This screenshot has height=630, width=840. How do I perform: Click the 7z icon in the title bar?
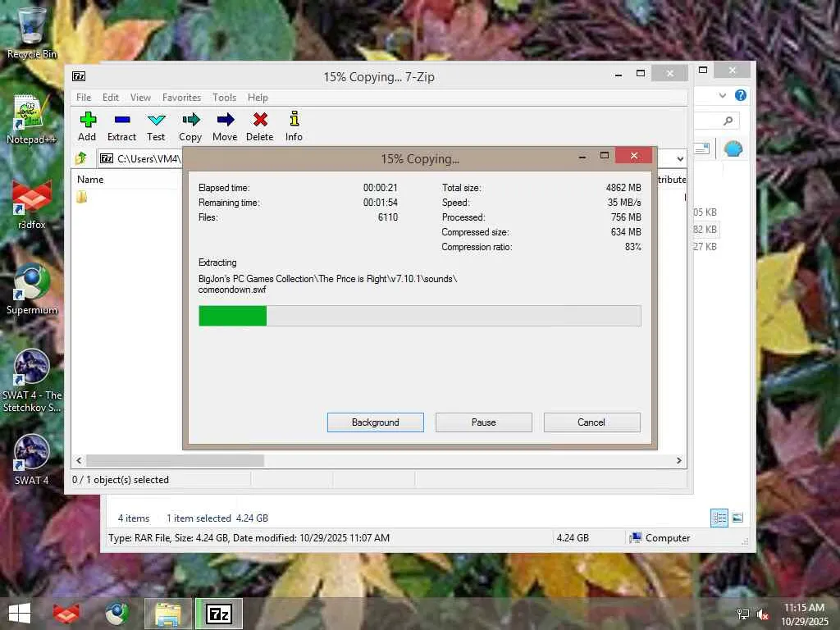tap(79, 76)
